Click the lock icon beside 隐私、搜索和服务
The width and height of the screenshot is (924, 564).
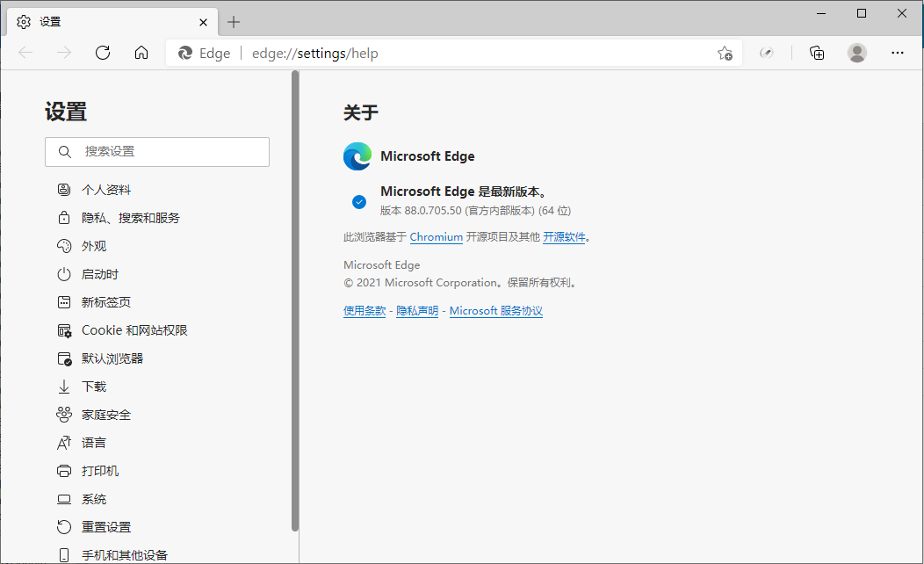point(63,218)
